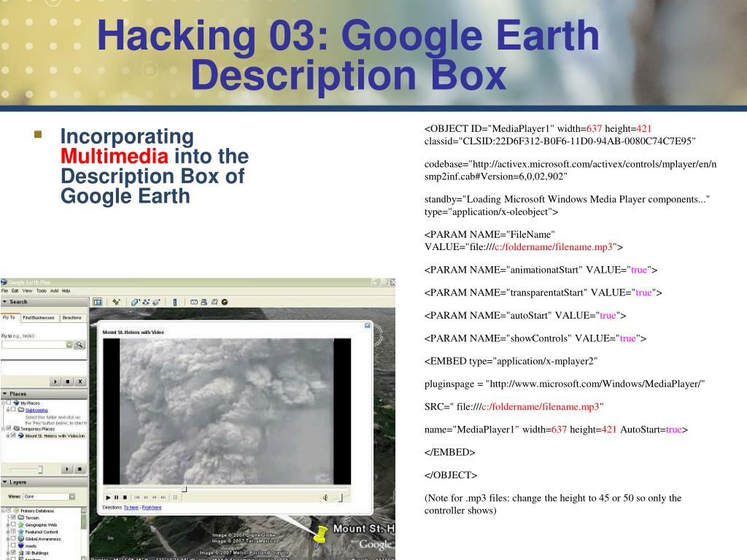Screen dimensions: 747x560
Task: Uncheck Mount St. Helens with Video checkbox
Action: 13,435
